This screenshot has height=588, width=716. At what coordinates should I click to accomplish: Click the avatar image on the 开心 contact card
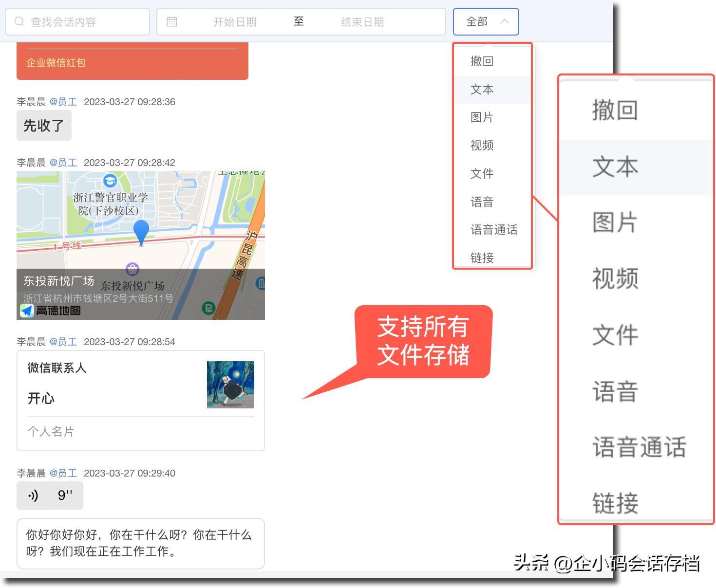[x=230, y=385]
